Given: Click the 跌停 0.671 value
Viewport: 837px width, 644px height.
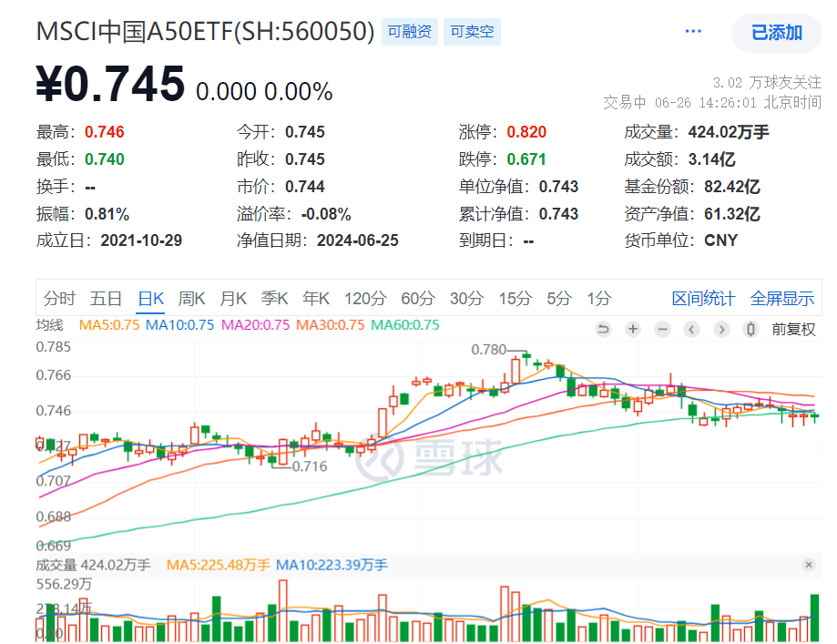Looking at the screenshot, I should coord(526,159).
